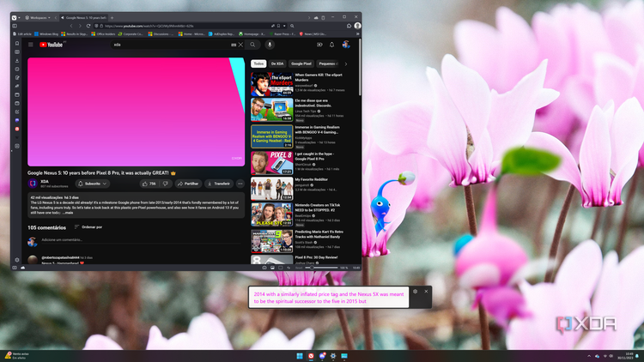Reload the YouTube page
The width and height of the screenshot is (644, 362).
click(88, 26)
